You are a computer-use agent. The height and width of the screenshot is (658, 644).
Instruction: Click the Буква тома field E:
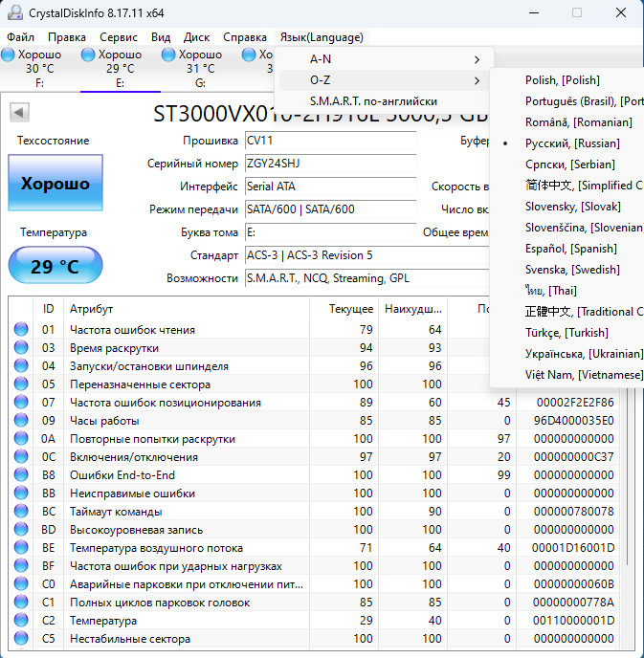click(x=330, y=232)
